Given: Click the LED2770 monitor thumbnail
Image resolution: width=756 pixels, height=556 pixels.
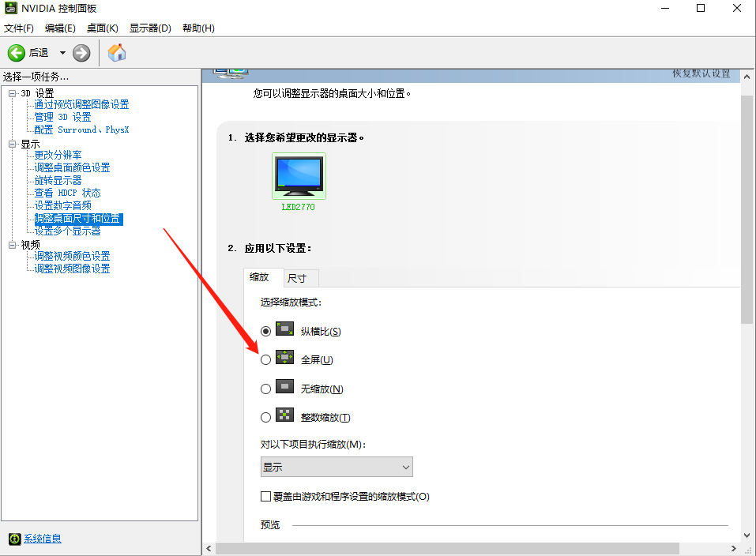Looking at the screenshot, I should tap(298, 175).
